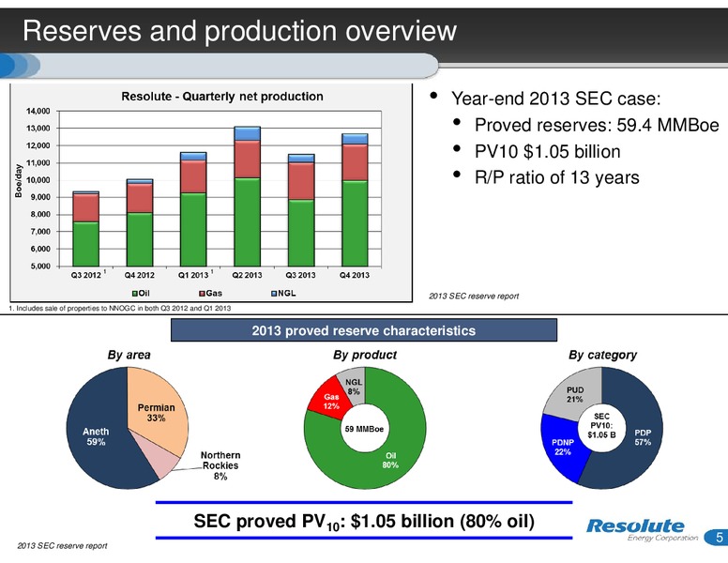Screen dimensions: 728x563
Task: Click the Q4 2012 axis label
Action: click(x=139, y=275)
